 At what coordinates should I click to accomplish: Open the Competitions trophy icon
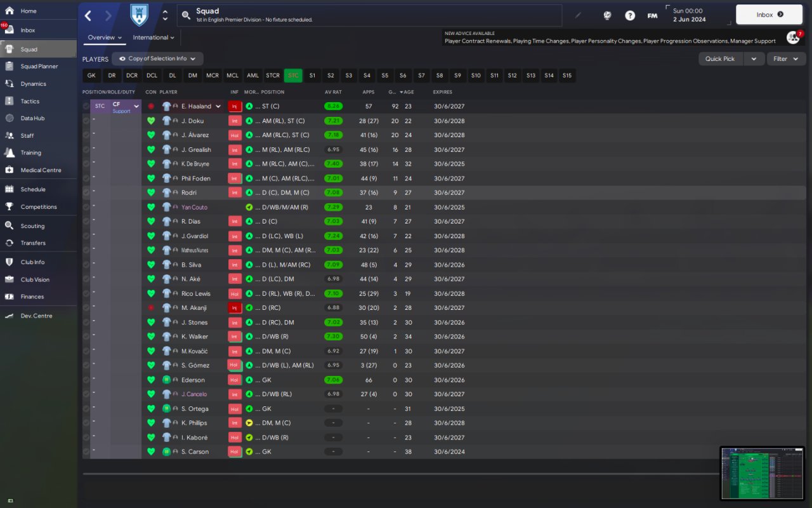tap(10, 206)
